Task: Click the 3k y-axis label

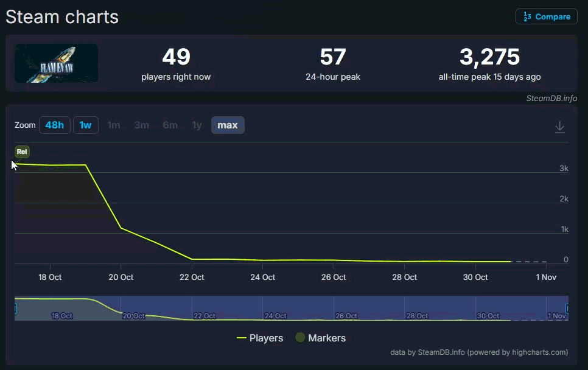Action: click(x=564, y=169)
